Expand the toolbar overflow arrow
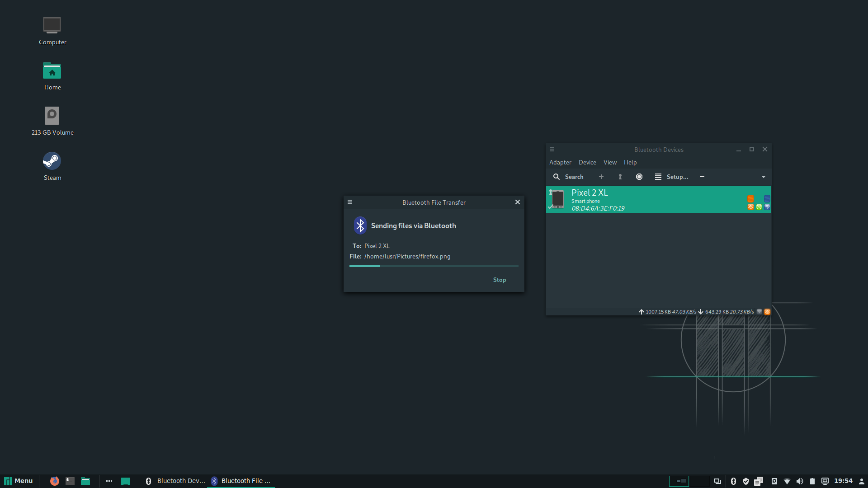The image size is (868, 488). coord(764,177)
